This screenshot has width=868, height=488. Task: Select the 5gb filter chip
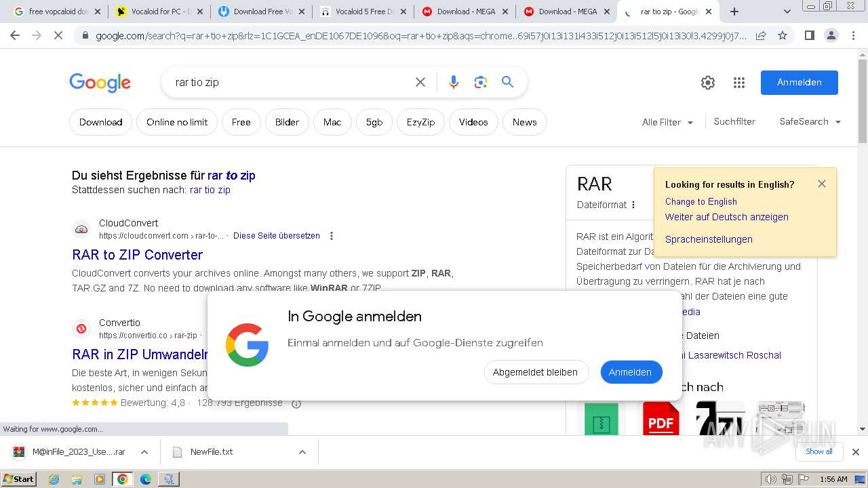click(x=374, y=122)
